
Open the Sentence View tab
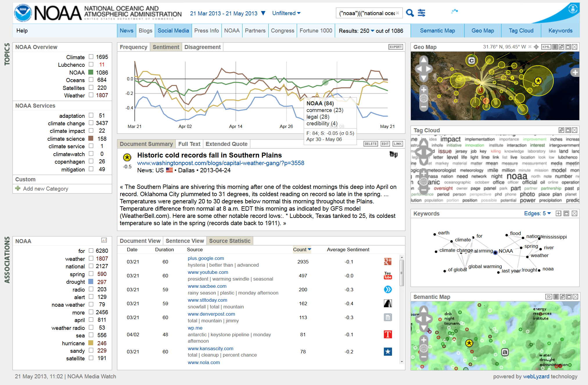pos(185,241)
